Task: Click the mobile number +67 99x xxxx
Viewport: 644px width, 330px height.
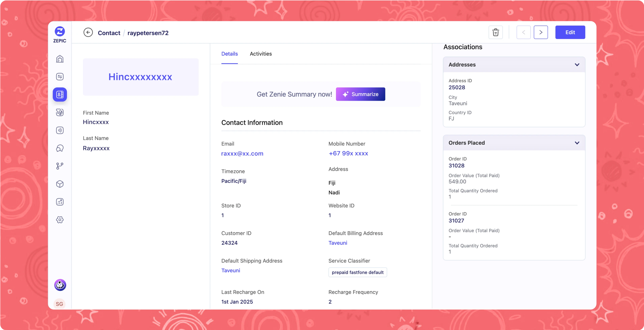Action: tap(348, 153)
